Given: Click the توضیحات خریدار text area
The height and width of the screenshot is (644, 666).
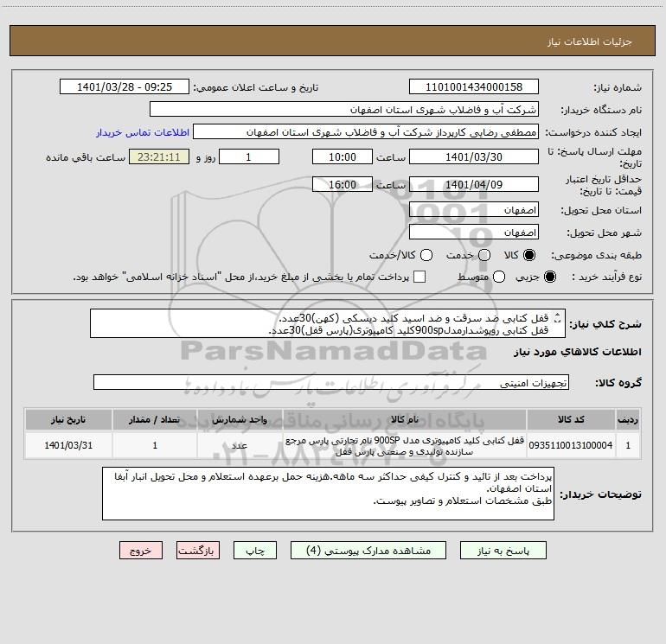Looking at the screenshot, I should click(328, 494).
